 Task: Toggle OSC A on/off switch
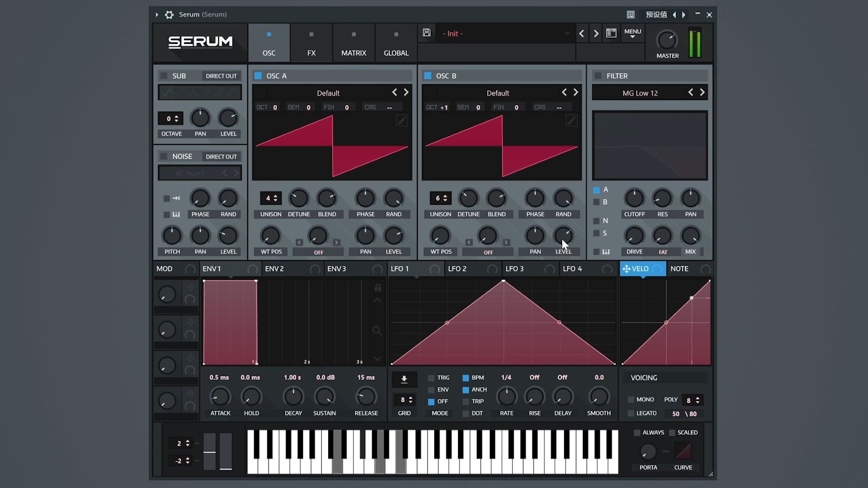[258, 75]
